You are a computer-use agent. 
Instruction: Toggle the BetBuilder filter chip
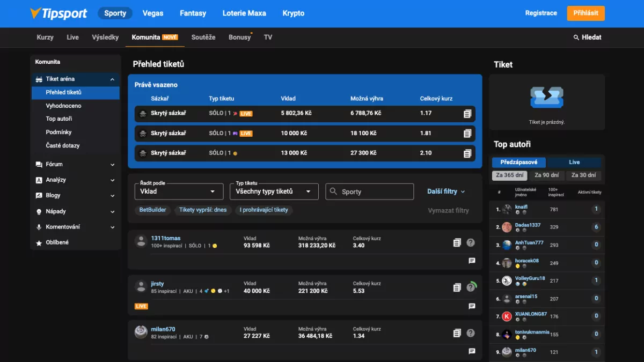coord(153,210)
